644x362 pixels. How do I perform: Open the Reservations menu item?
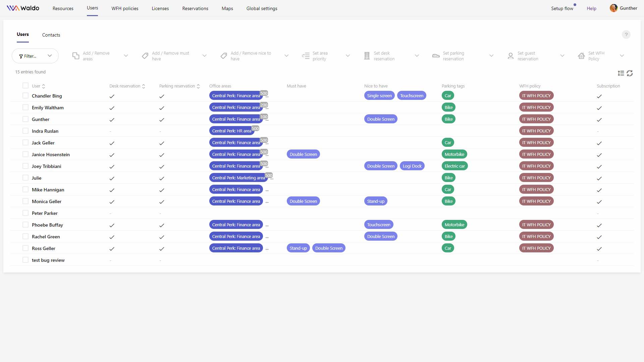[195, 8]
